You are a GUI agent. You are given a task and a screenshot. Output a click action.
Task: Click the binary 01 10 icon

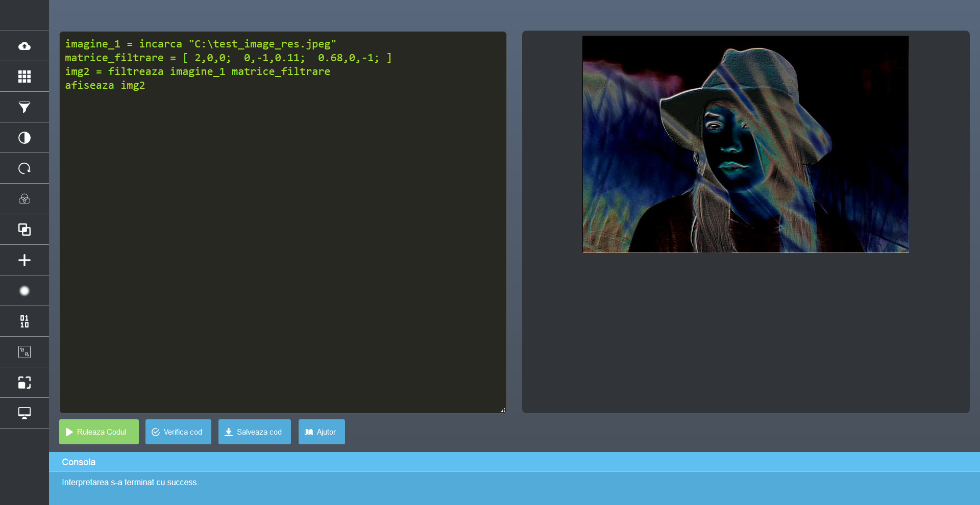(x=24, y=321)
